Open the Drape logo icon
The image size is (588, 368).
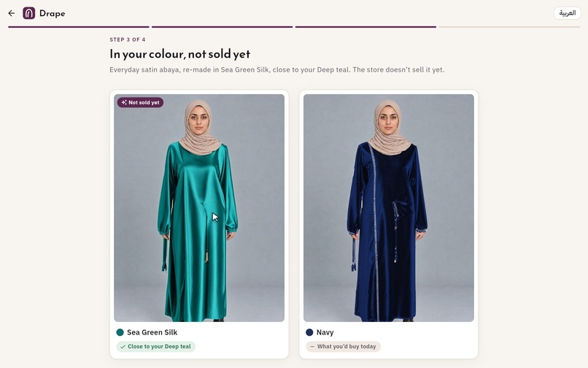coord(29,13)
